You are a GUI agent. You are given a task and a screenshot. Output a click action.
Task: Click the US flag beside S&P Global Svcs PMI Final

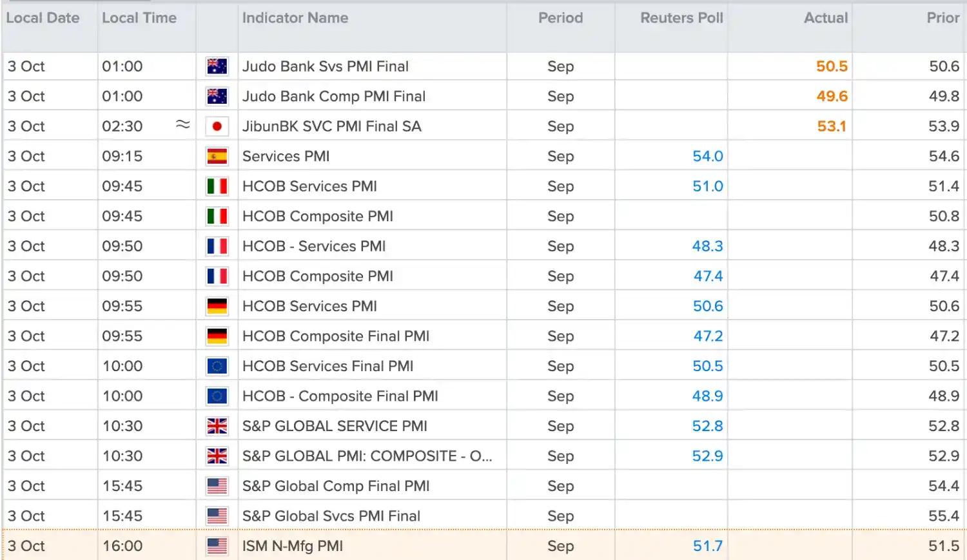[x=217, y=516]
